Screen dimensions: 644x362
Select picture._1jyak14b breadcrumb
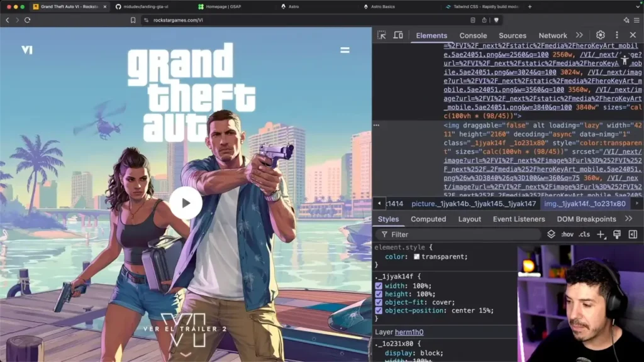[x=474, y=204]
